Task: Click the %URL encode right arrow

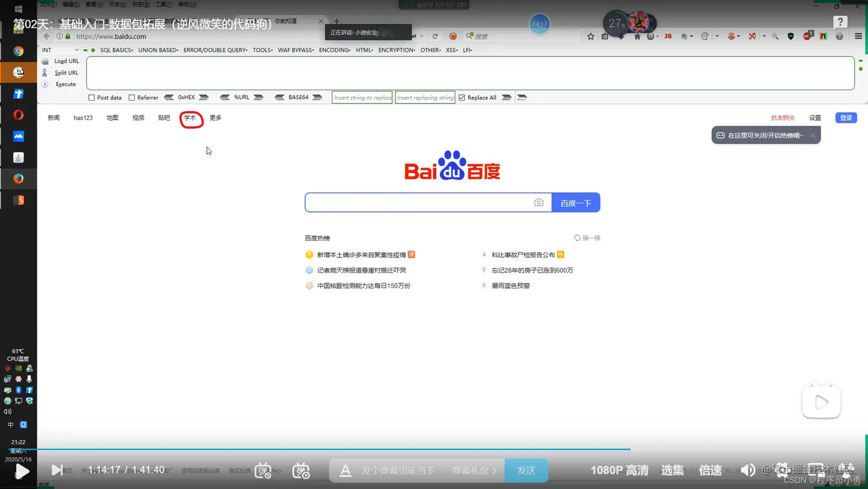Action: (258, 98)
